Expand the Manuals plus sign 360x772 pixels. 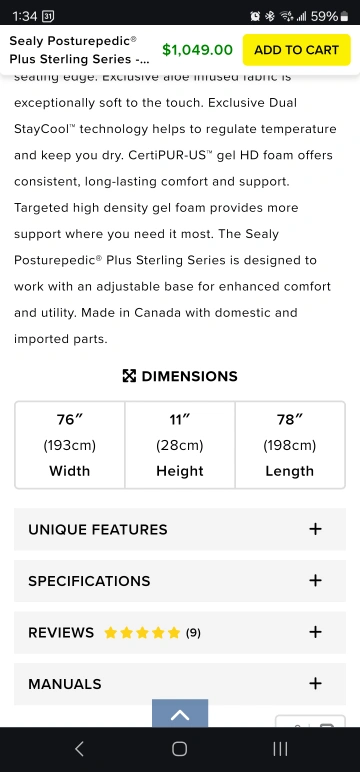click(315, 683)
